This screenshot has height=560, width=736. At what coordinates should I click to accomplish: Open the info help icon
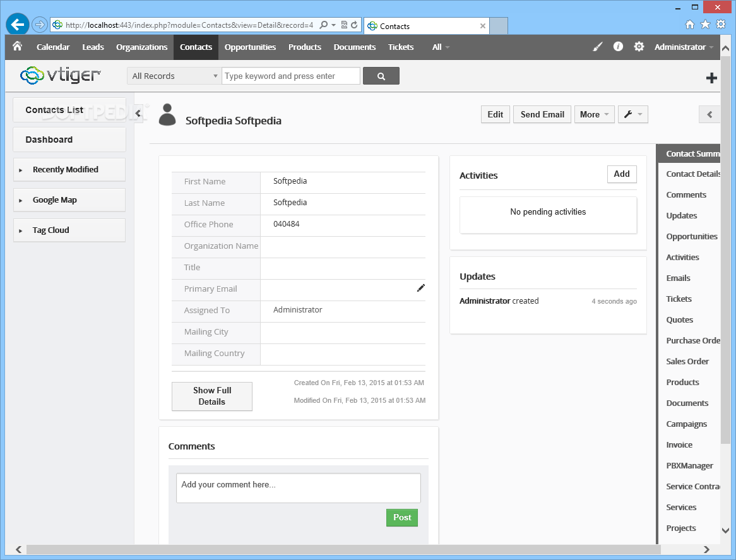pyautogui.click(x=618, y=47)
